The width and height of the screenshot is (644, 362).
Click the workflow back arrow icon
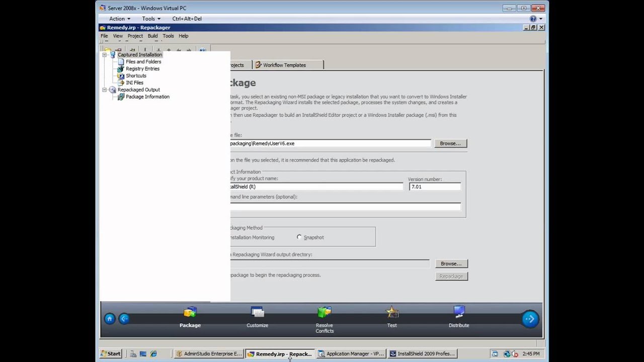click(x=124, y=318)
